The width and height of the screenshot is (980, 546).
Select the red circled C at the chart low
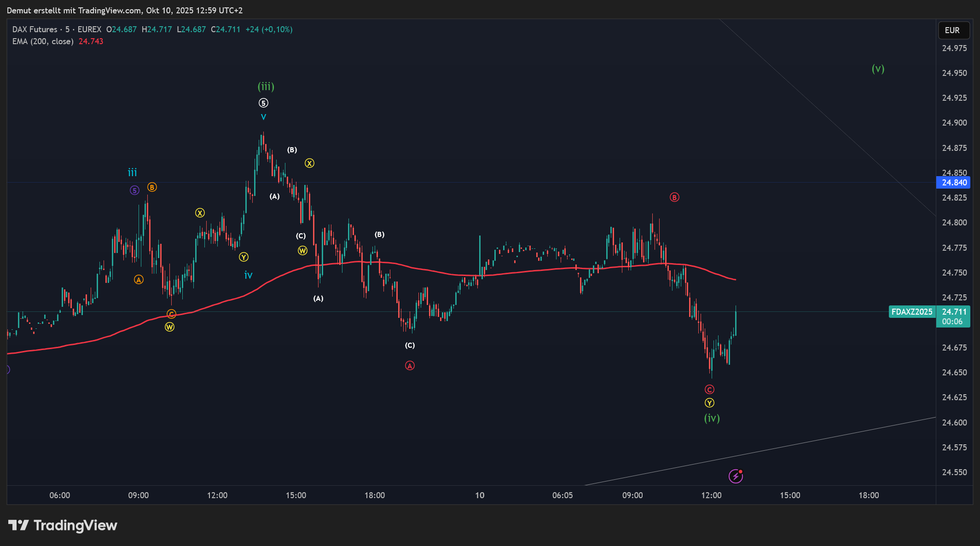coord(709,390)
